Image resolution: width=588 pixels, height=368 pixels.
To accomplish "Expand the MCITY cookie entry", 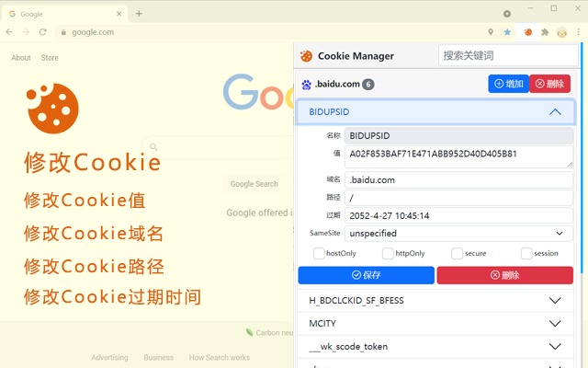I will click(435, 323).
